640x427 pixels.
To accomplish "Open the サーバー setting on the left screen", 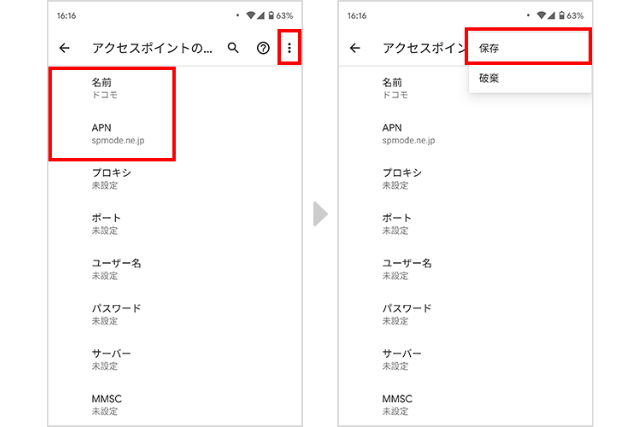I will pyautogui.click(x=111, y=359).
